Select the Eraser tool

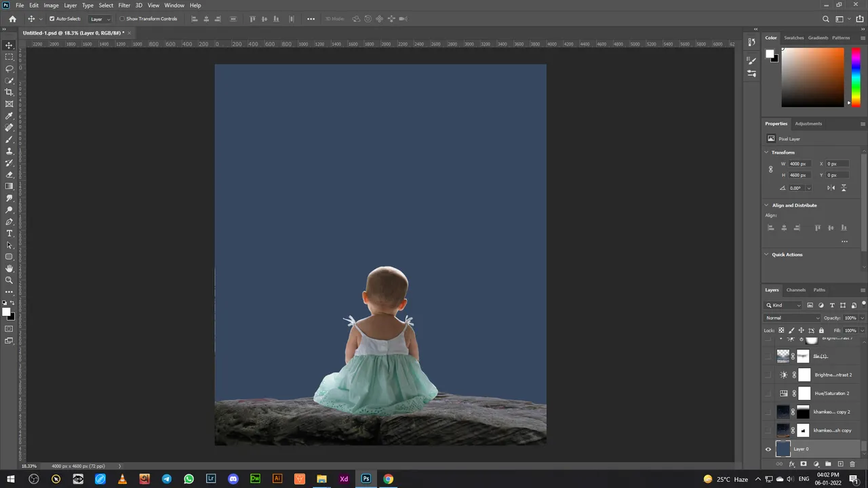pyautogui.click(x=9, y=174)
